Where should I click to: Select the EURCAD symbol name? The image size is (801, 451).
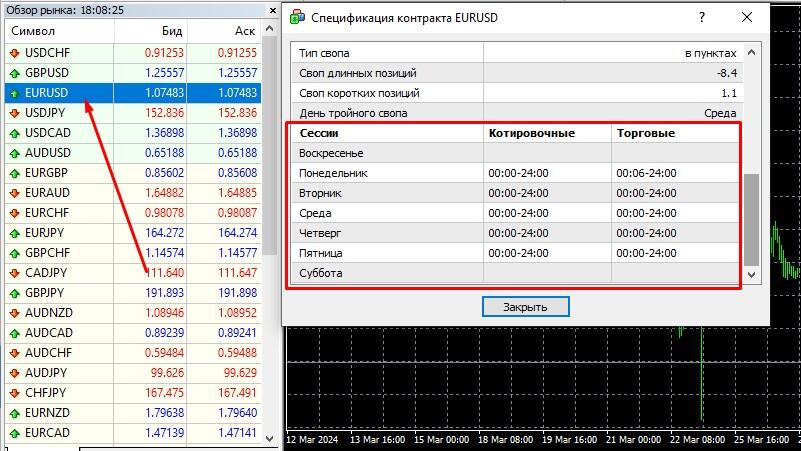(x=48, y=433)
